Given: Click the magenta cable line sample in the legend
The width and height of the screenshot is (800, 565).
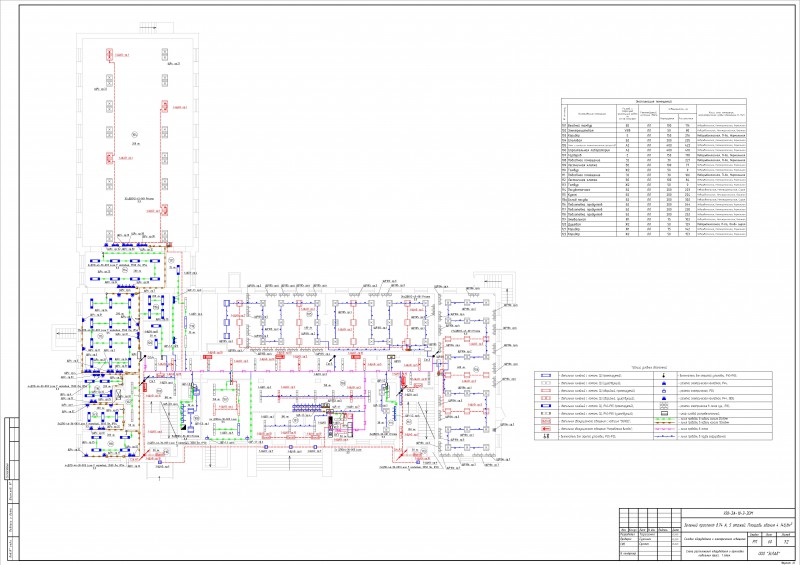Looking at the screenshot, I should click(x=665, y=429).
